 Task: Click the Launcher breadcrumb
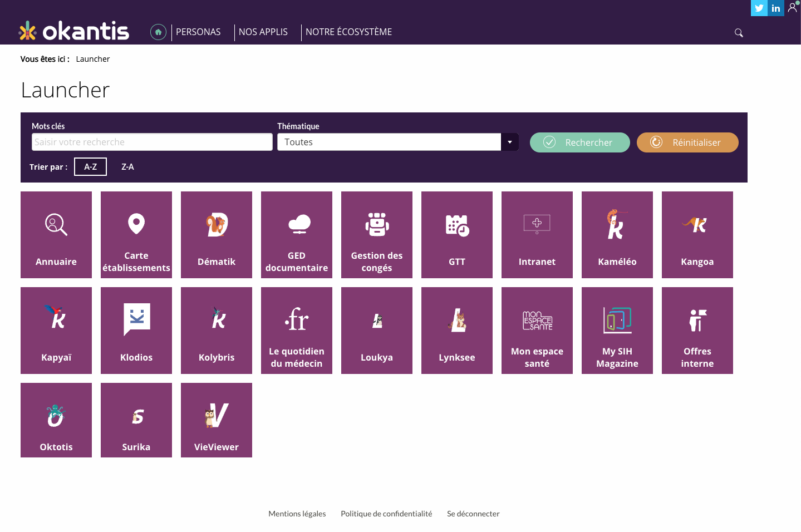(x=93, y=59)
